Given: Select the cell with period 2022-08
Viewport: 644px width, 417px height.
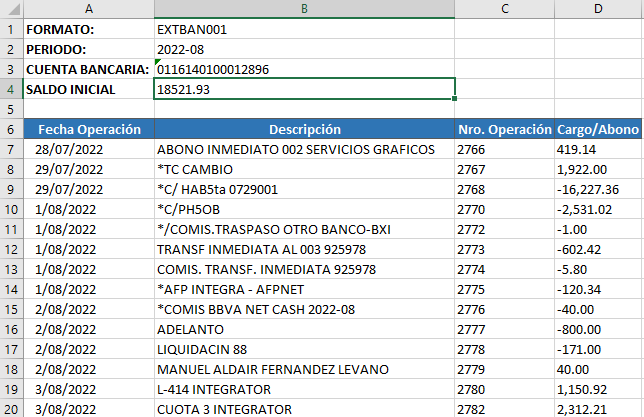Looking at the screenshot, I should click(x=304, y=49).
